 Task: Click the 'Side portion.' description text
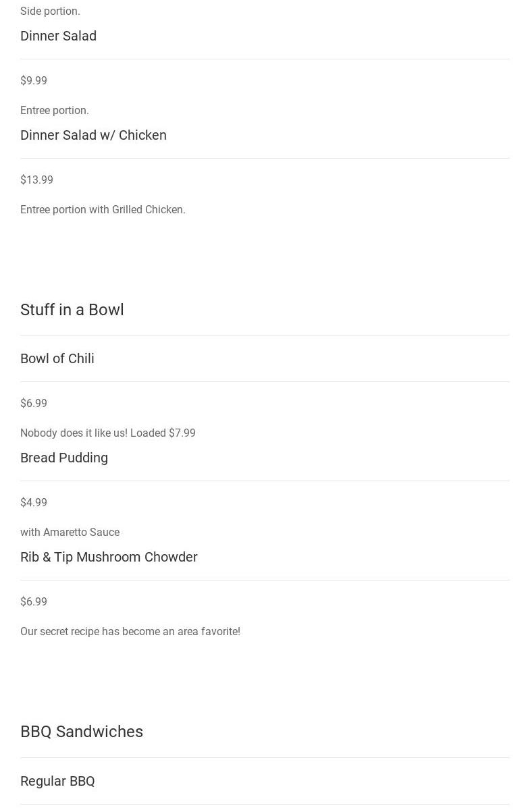(50, 11)
